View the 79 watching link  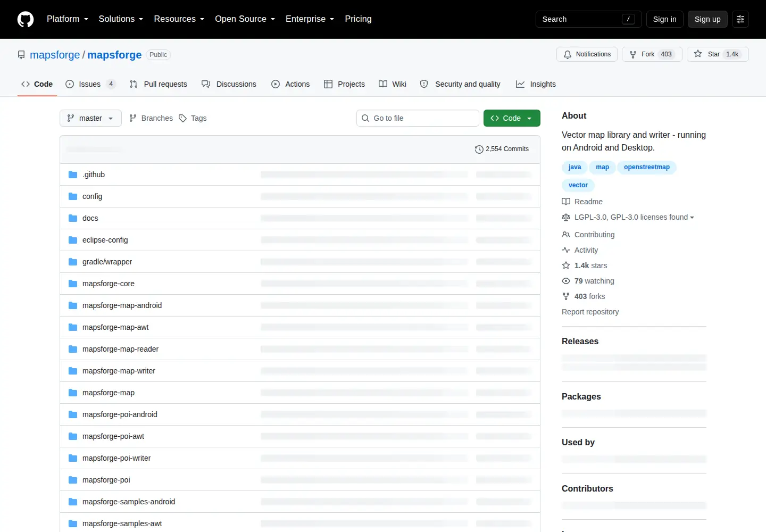[x=588, y=281]
